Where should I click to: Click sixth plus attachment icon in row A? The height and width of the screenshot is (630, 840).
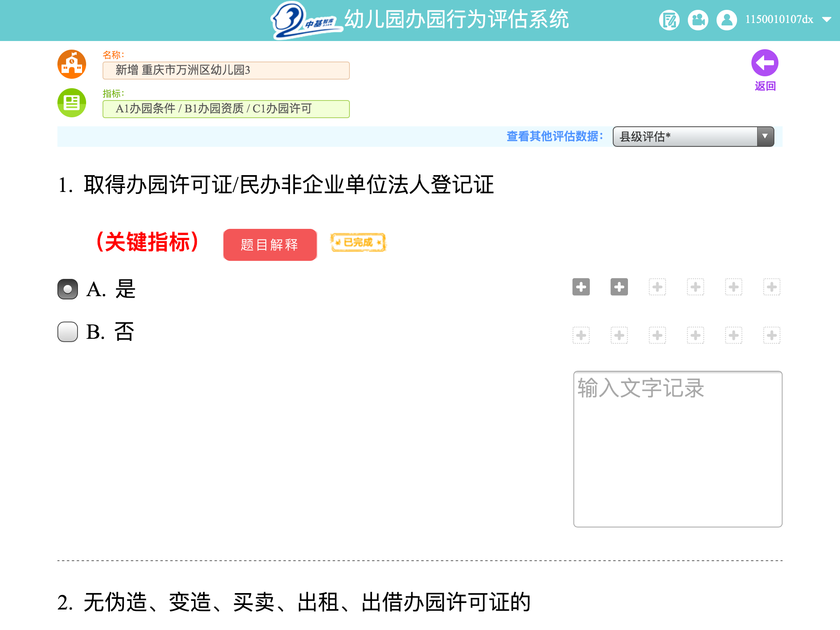tap(772, 287)
